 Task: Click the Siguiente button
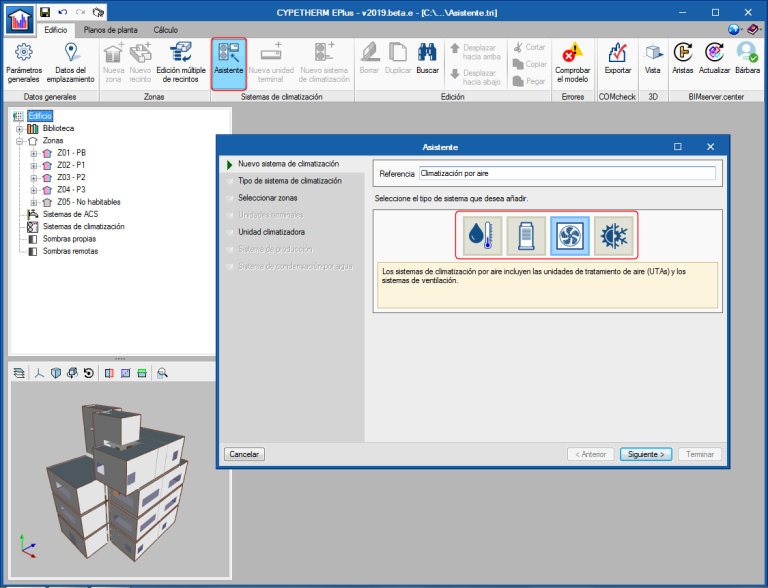[645, 454]
